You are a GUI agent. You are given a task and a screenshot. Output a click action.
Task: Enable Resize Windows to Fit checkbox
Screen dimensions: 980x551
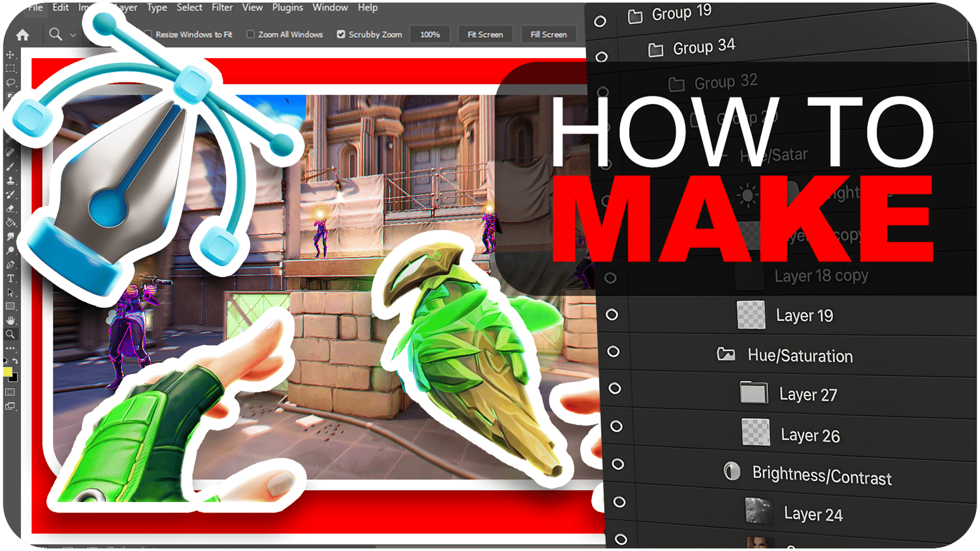(x=149, y=34)
